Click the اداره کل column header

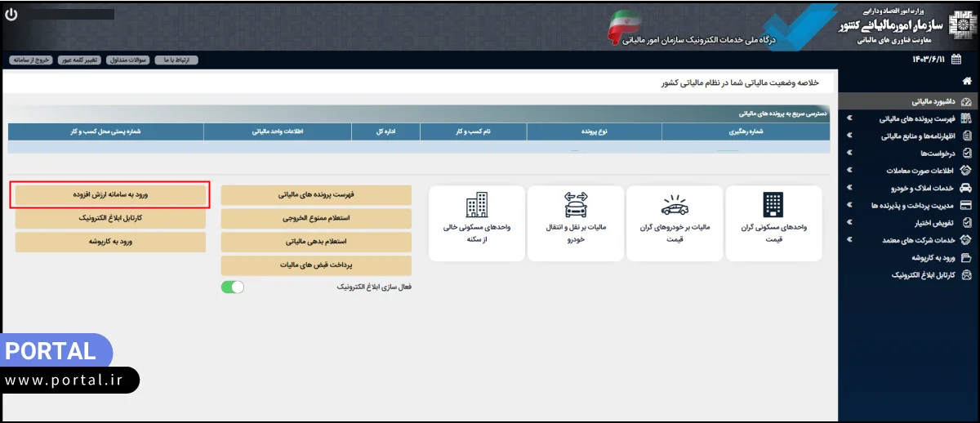[x=385, y=131]
